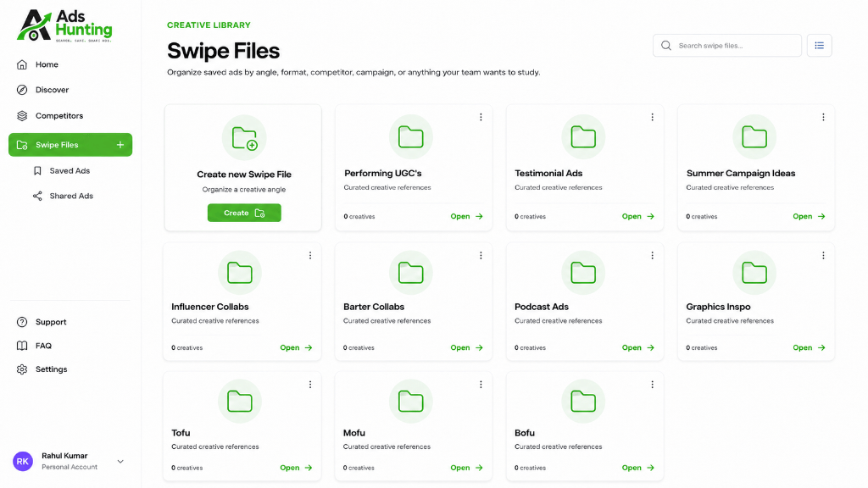868x488 pixels.
Task: Click the green Create button
Action: (244, 213)
